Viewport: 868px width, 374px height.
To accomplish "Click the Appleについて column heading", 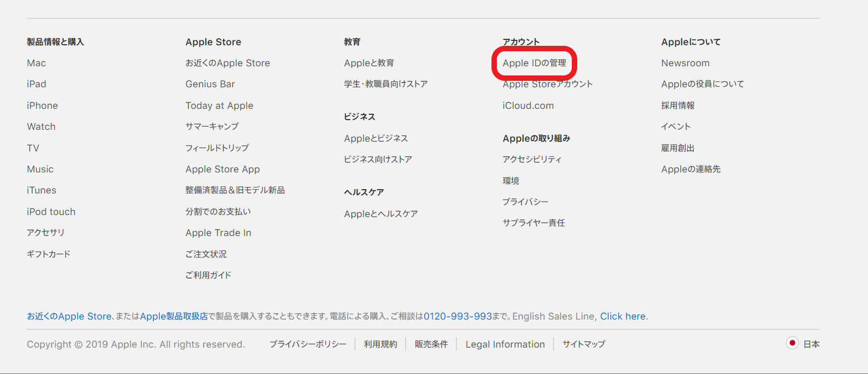I will (691, 42).
